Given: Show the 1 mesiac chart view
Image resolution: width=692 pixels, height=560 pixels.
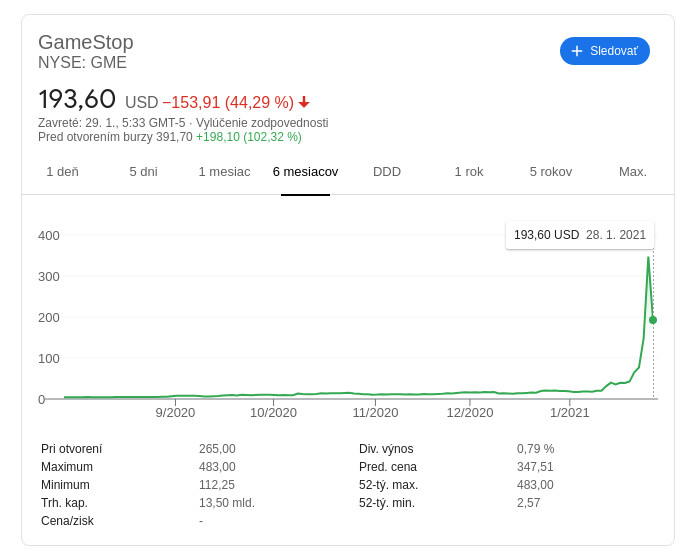Looking at the screenshot, I should tap(224, 172).
